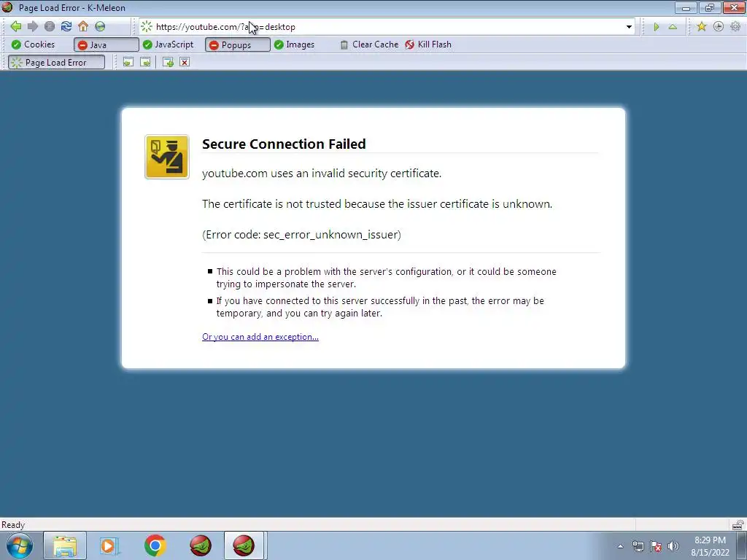Go back with the green Back arrow
Image resolution: width=747 pixels, height=560 pixels.
[16, 26]
